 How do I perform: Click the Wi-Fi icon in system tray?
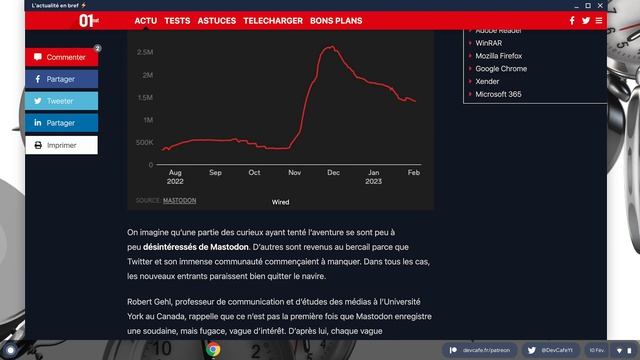(620, 351)
